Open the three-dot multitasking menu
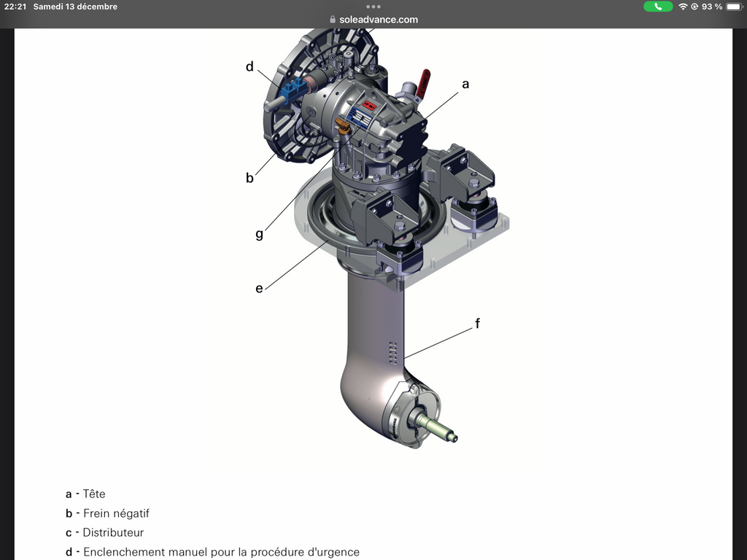 pyautogui.click(x=373, y=7)
